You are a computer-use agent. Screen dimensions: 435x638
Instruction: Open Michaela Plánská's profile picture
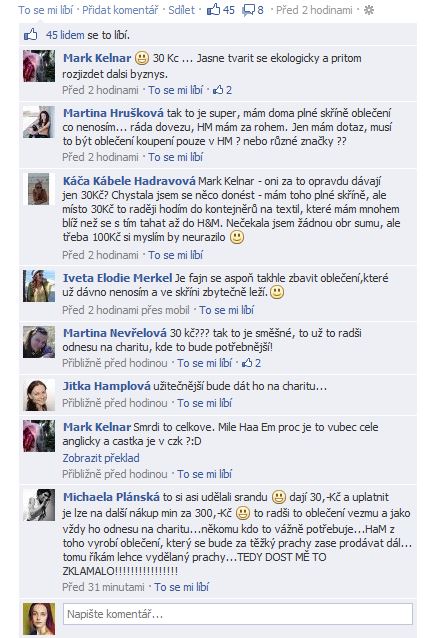point(39,505)
